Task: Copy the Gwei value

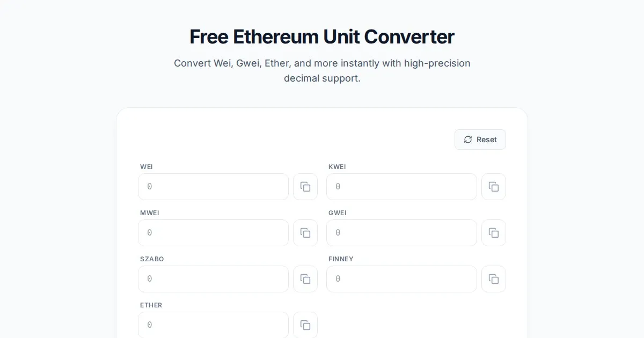Action: pos(494,233)
